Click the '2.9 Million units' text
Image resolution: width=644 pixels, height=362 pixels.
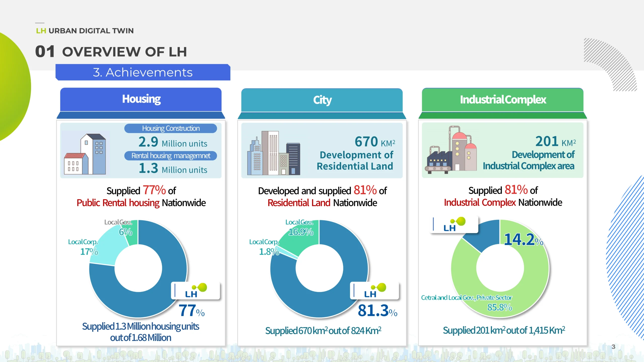tap(173, 142)
